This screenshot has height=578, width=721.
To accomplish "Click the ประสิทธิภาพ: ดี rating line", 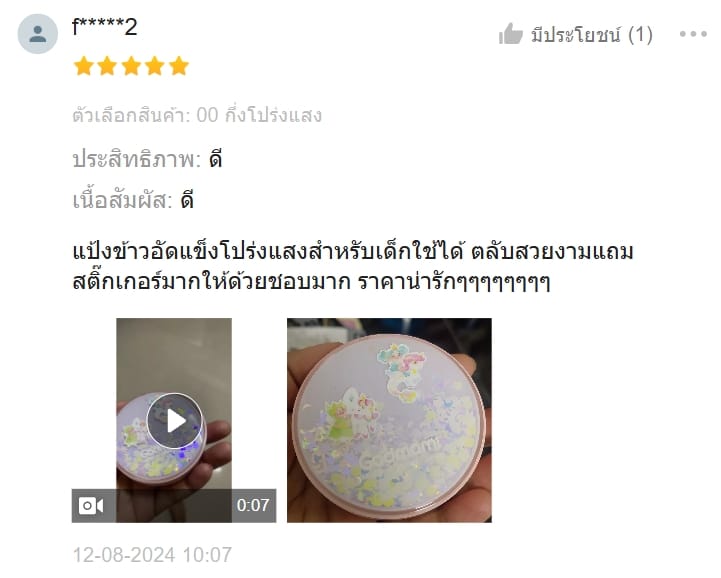I will tap(148, 160).
